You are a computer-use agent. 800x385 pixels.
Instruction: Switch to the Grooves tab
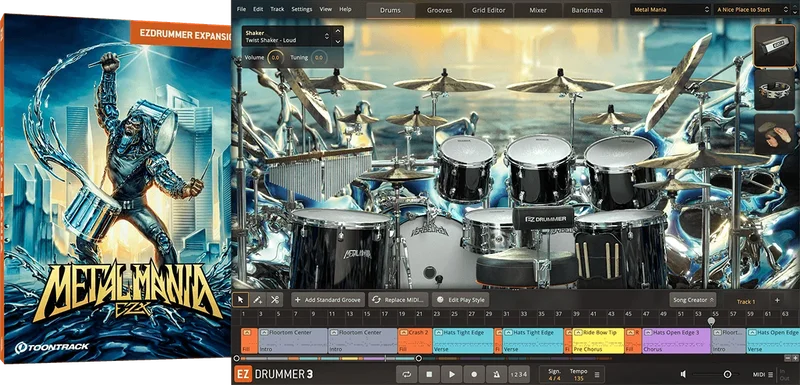(439, 10)
